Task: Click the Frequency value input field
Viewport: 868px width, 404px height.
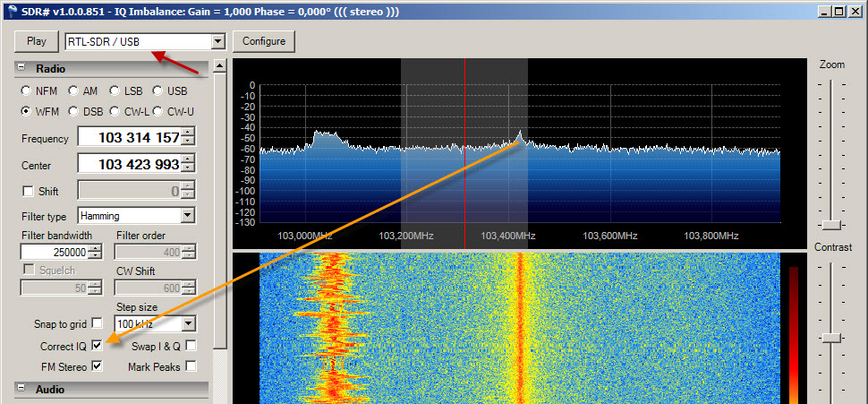Action: pyautogui.click(x=128, y=138)
